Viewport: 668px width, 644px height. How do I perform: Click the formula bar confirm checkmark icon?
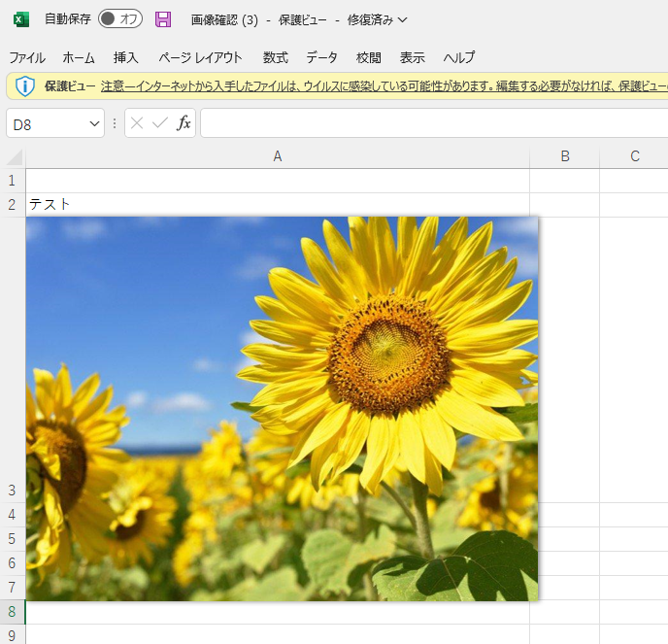[160, 123]
